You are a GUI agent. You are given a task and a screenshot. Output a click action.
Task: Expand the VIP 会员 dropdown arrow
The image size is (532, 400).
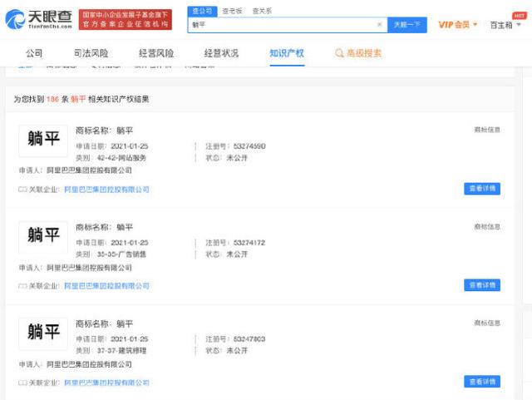click(475, 24)
